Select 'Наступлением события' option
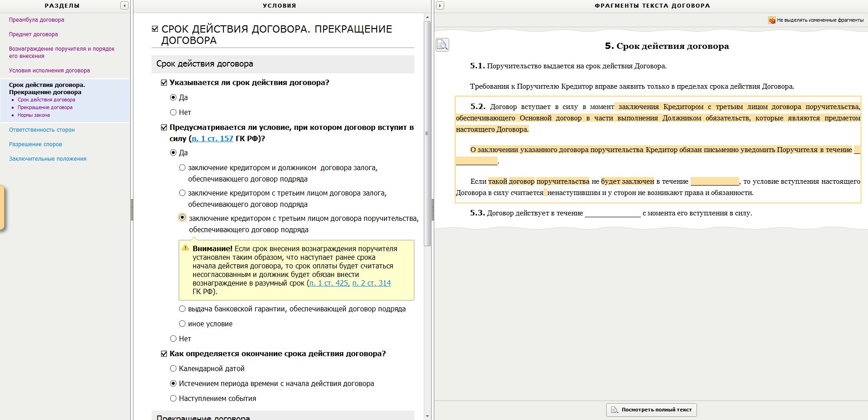The height and width of the screenshot is (420, 868). (x=173, y=398)
